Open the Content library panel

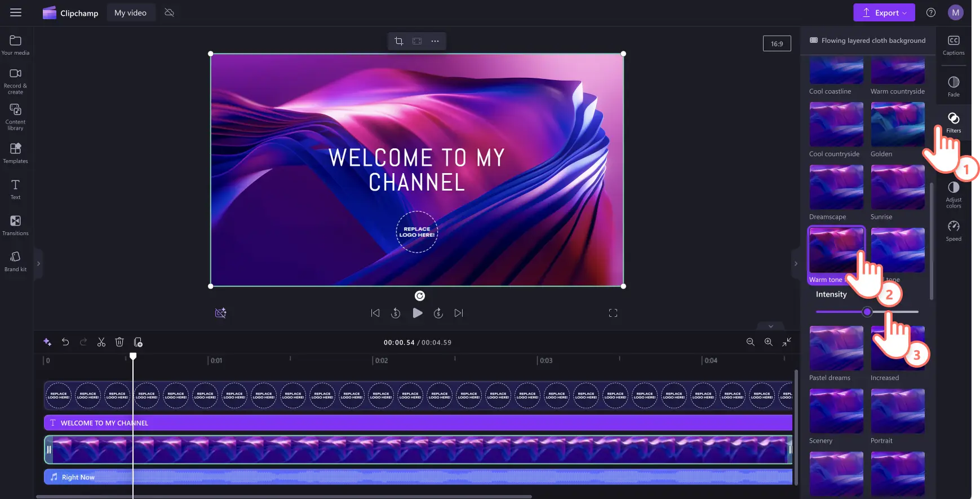coord(15,117)
